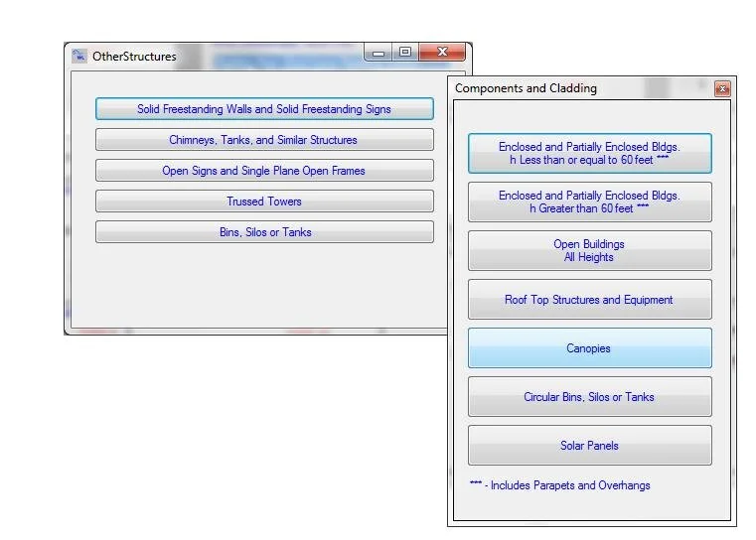Select Chimneys, Tanks, and Similar Structures
Screen dimensions: 756x540
[264, 140]
